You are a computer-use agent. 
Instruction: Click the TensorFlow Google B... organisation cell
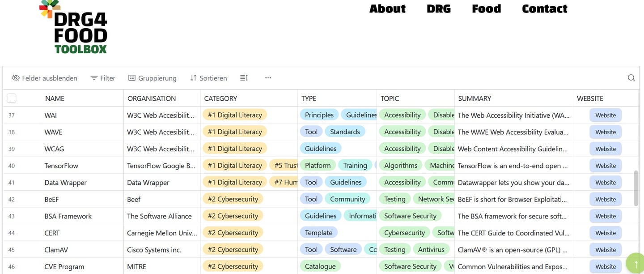(x=162, y=166)
